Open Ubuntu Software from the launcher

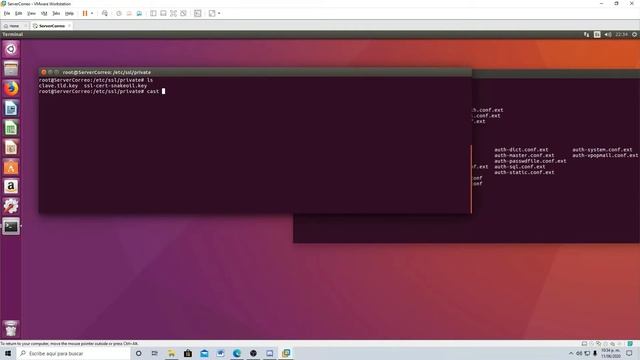[11, 167]
